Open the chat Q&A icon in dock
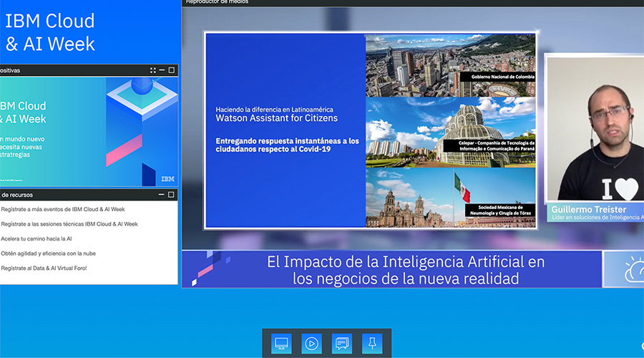644x358 pixels. (342, 343)
